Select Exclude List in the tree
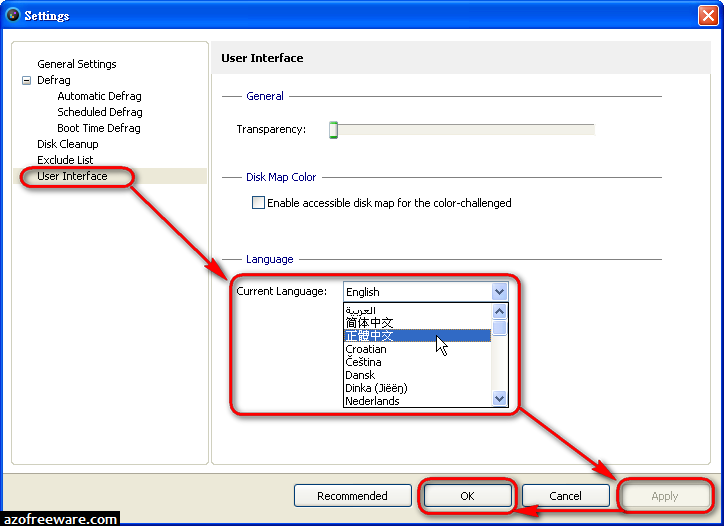Viewport: 724px width, 526px height. click(65, 160)
